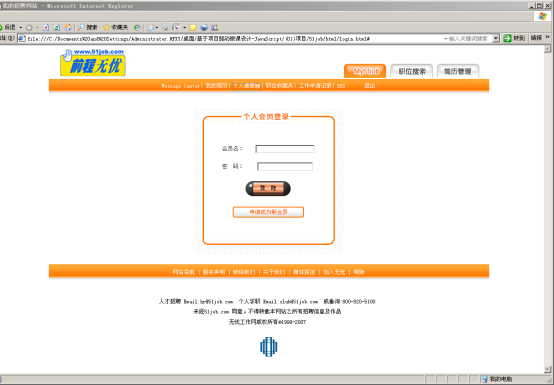Screen dimensions: 554x385
Task: Focus the 密码 password field
Action: [x=285, y=166]
